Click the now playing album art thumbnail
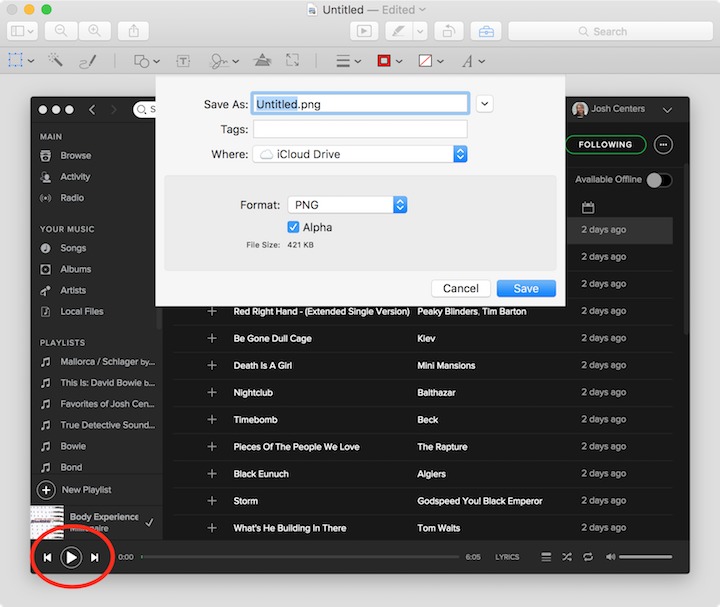Image resolution: width=720 pixels, height=607 pixels. tap(47, 522)
